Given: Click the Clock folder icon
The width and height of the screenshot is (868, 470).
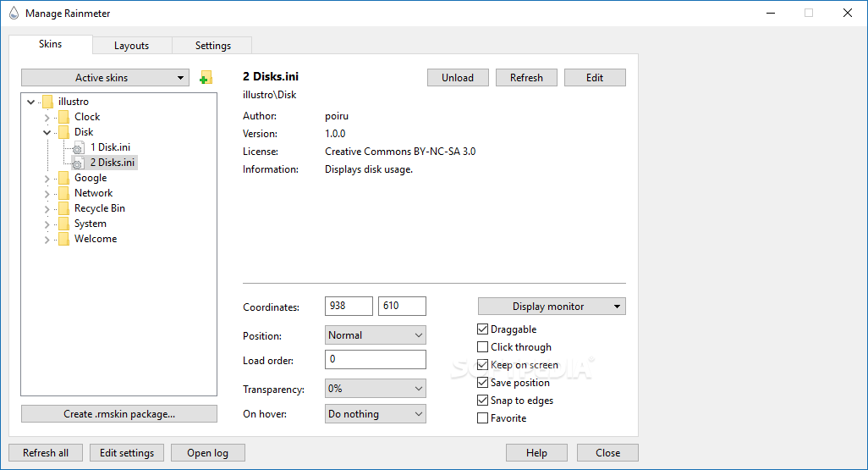Looking at the screenshot, I should 63,117.
